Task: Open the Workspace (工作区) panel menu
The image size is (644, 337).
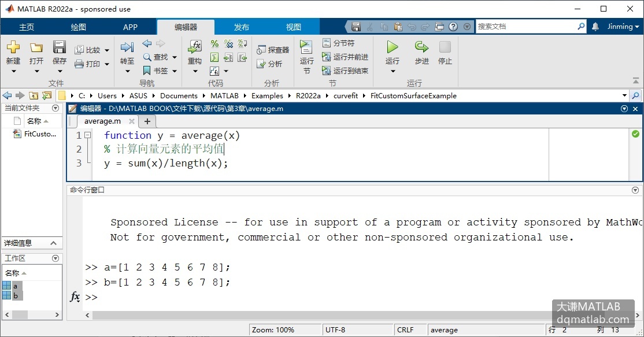Action: pyautogui.click(x=55, y=258)
